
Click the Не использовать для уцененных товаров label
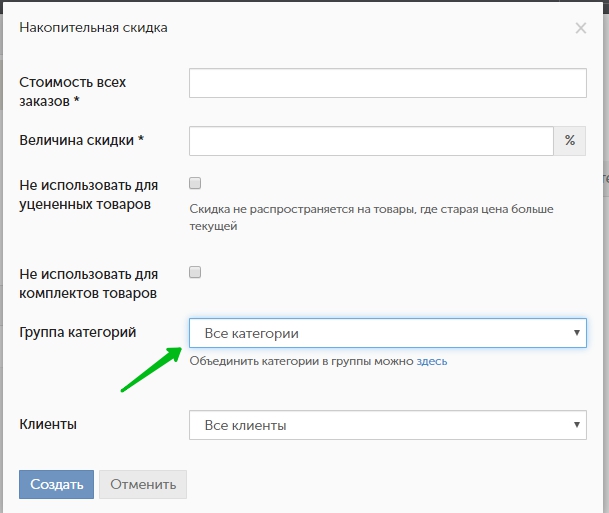point(89,195)
